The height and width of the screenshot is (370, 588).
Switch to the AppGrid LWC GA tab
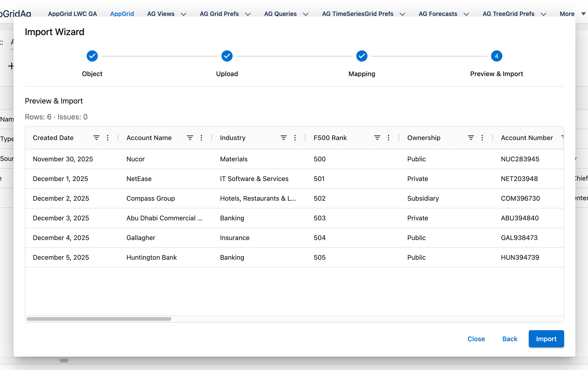(72, 14)
